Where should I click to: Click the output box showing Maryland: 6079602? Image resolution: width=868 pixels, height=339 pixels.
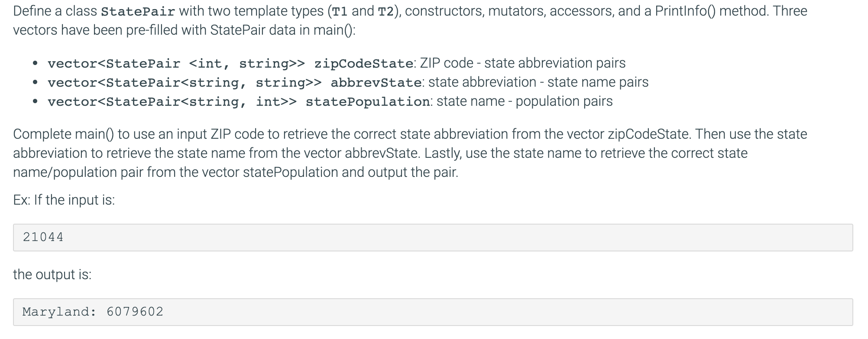click(433, 312)
